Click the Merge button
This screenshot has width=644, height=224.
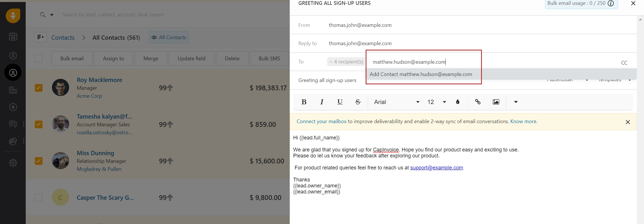pyautogui.click(x=151, y=58)
